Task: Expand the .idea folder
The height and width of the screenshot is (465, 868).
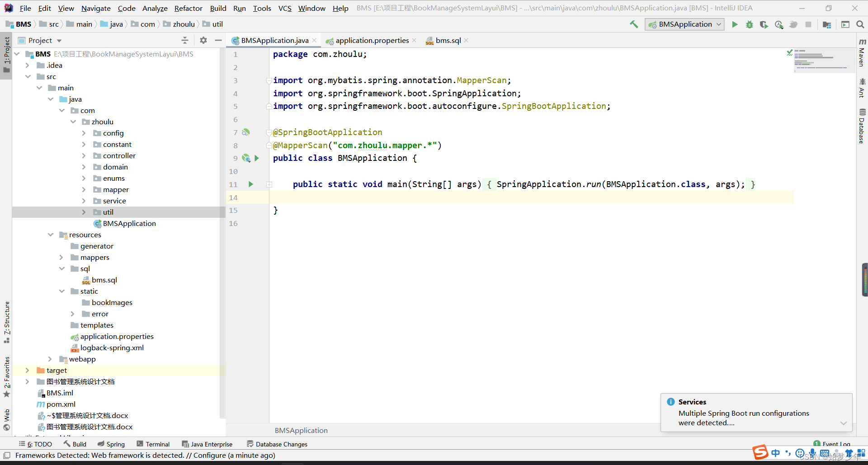Action: click(28, 66)
